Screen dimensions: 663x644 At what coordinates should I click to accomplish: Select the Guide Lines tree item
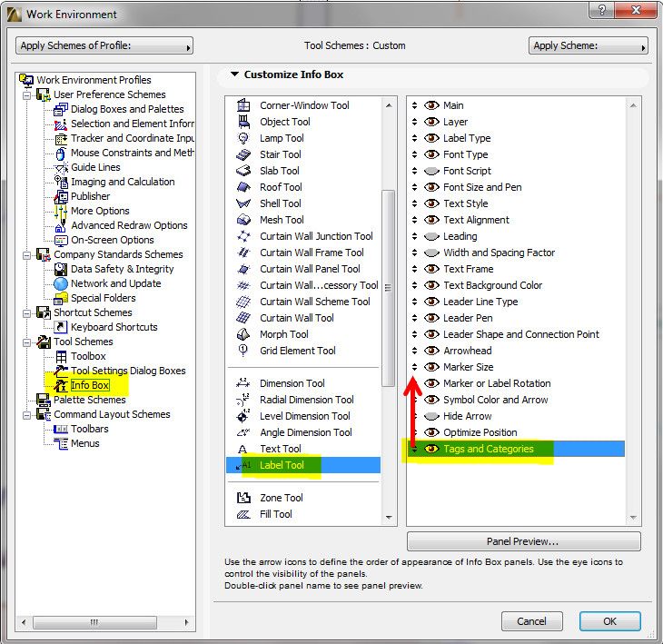[95, 167]
